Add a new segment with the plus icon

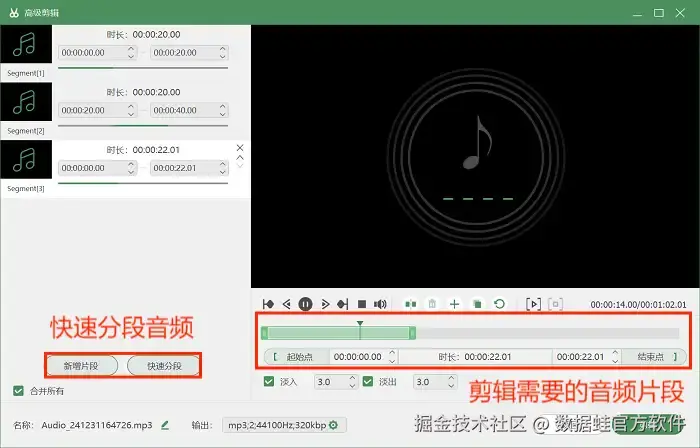point(454,304)
